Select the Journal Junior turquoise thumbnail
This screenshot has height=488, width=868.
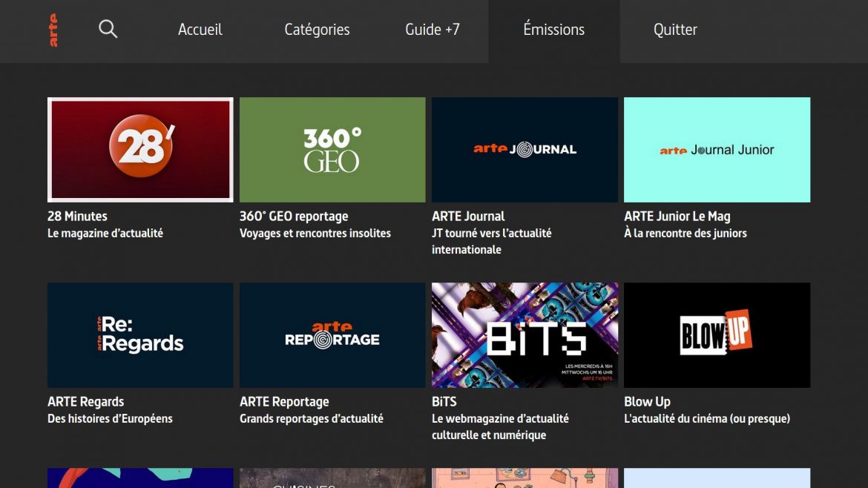[x=717, y=150]
